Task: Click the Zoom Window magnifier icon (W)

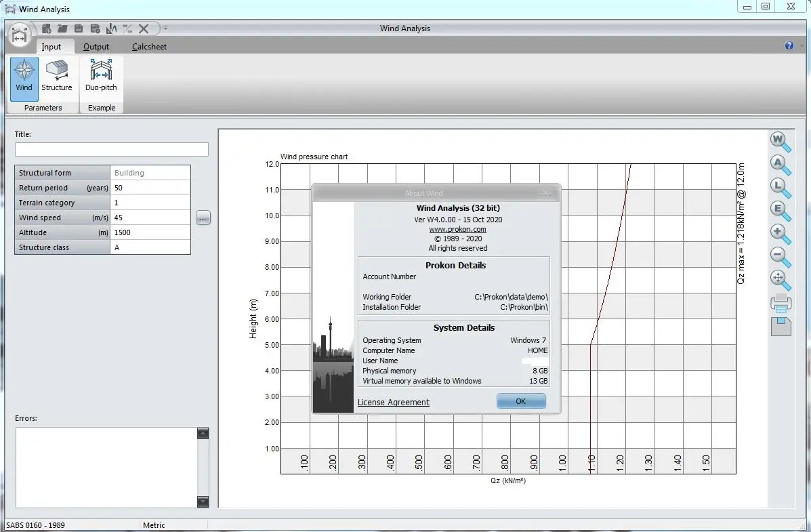Action: pos(781,142)
